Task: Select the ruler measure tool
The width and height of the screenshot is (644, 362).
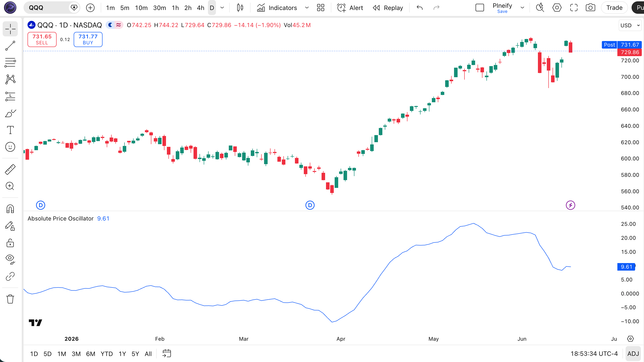Action: (x=10, y=169)
